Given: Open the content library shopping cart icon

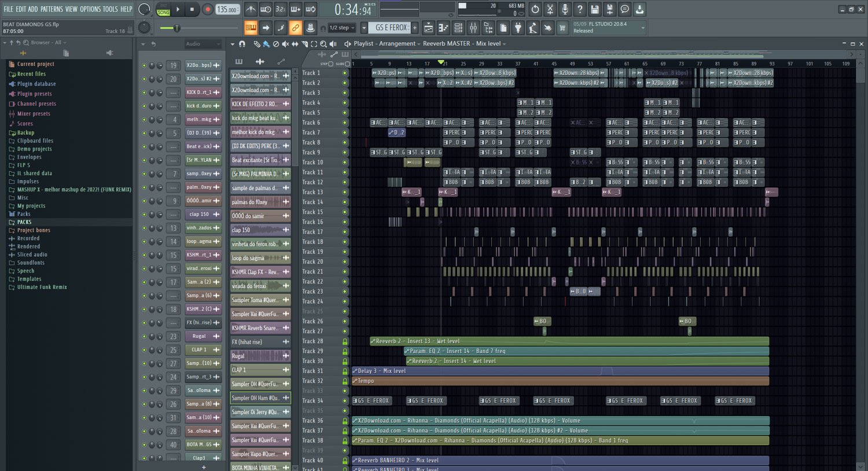Looking at the screenshot, I should (x=562, y=28).
